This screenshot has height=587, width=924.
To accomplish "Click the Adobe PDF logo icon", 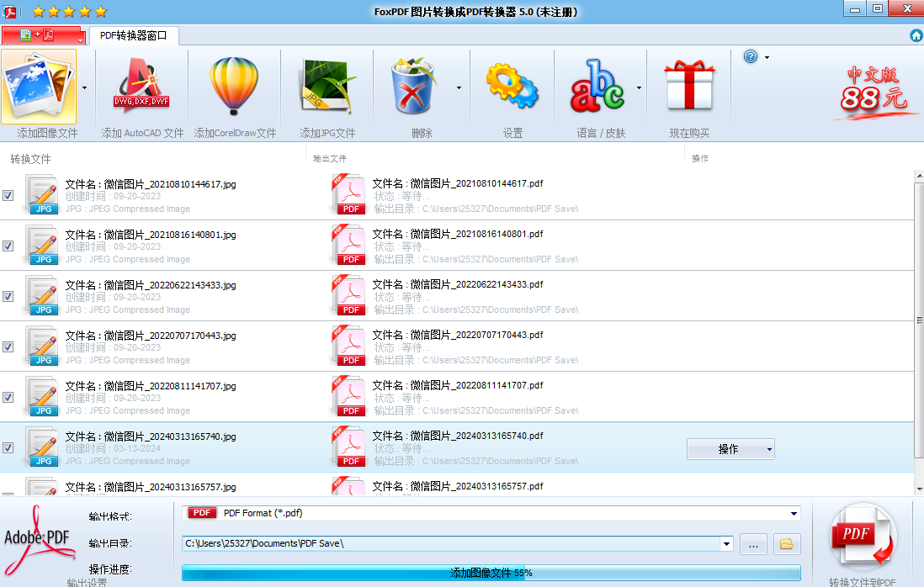I will [x=39, y=541].
